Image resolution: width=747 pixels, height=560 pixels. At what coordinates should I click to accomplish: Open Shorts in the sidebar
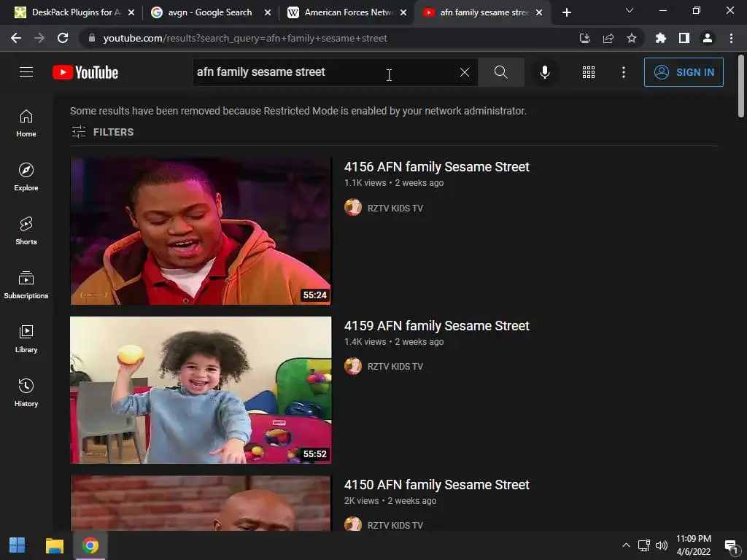26,230
